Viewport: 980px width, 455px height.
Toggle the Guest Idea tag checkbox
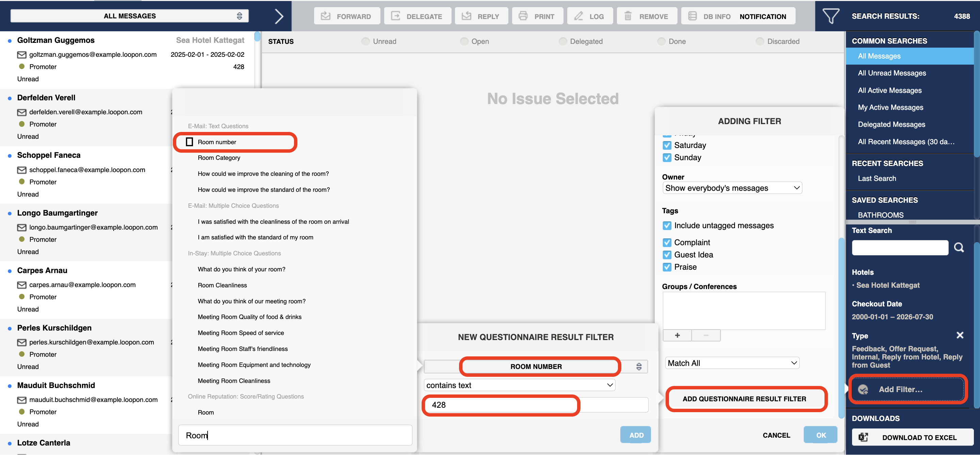[x=667, y=255]
